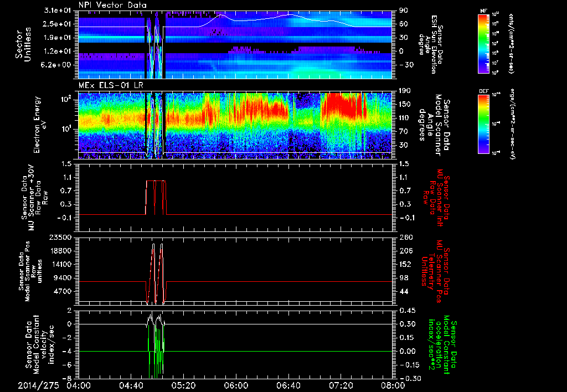Screen dimensions: 567x392
Task: Click the 04:00 time axis label
Action: [x=79, y=385]
